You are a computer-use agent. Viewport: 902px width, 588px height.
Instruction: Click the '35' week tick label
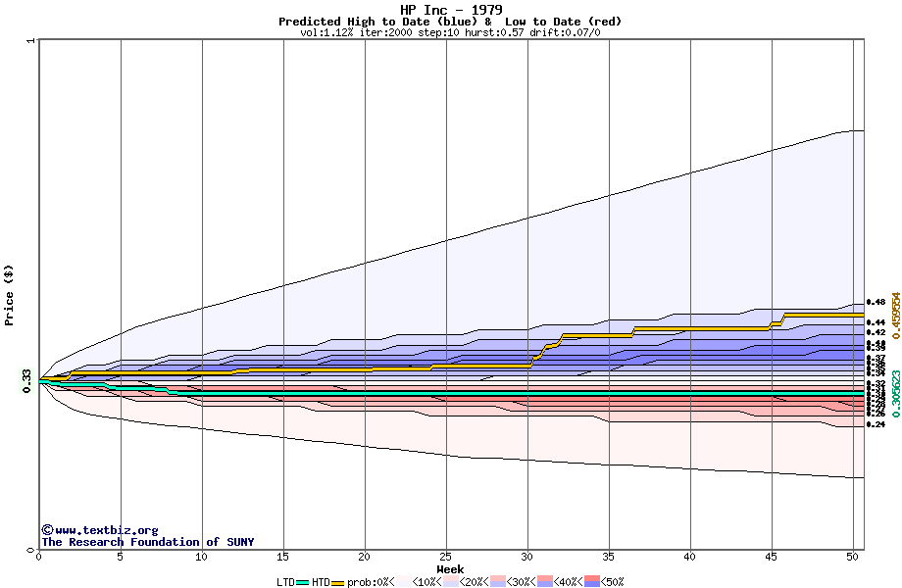(608, 557)
